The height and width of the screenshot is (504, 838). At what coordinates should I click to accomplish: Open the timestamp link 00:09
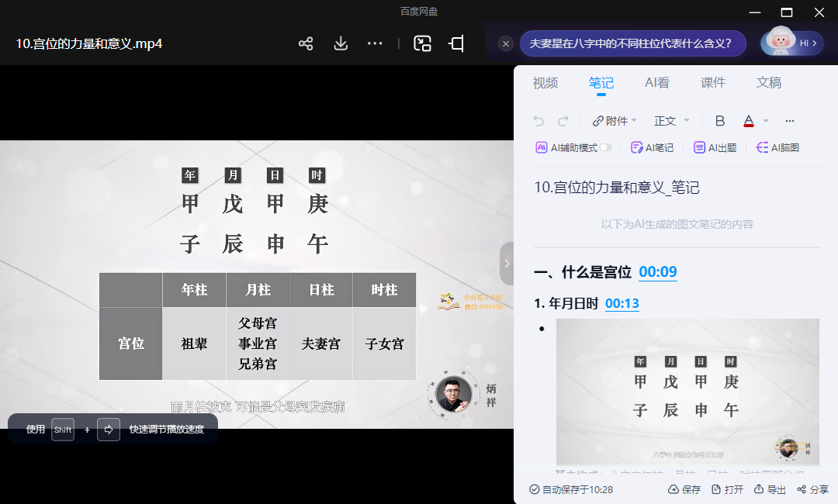(x=658, y=272)
